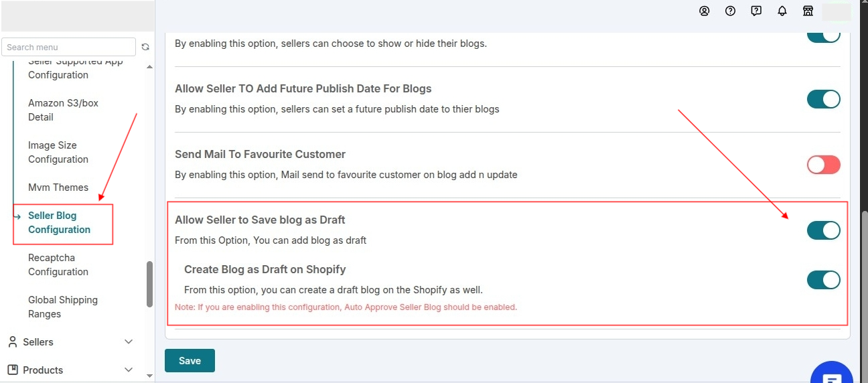The image size is (868, 383).
Task: Turn off Allow Seller to Save blog as Draft
Action: pos(823,230)
